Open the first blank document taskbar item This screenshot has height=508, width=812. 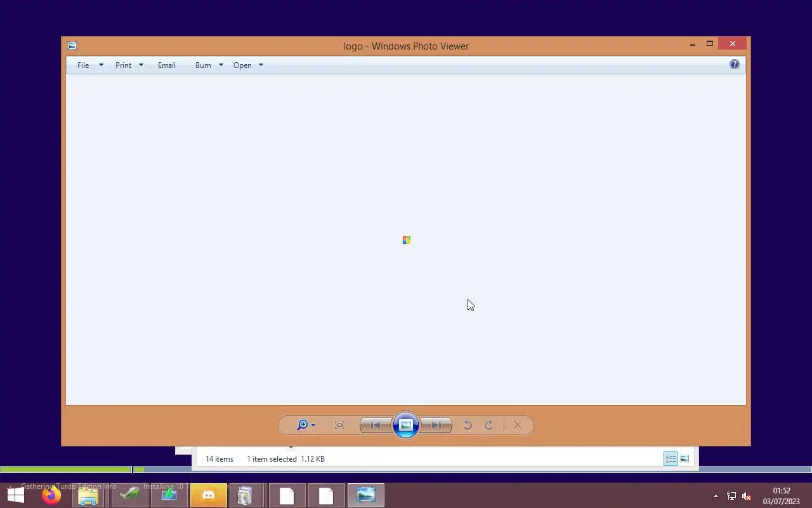(287, 495)
